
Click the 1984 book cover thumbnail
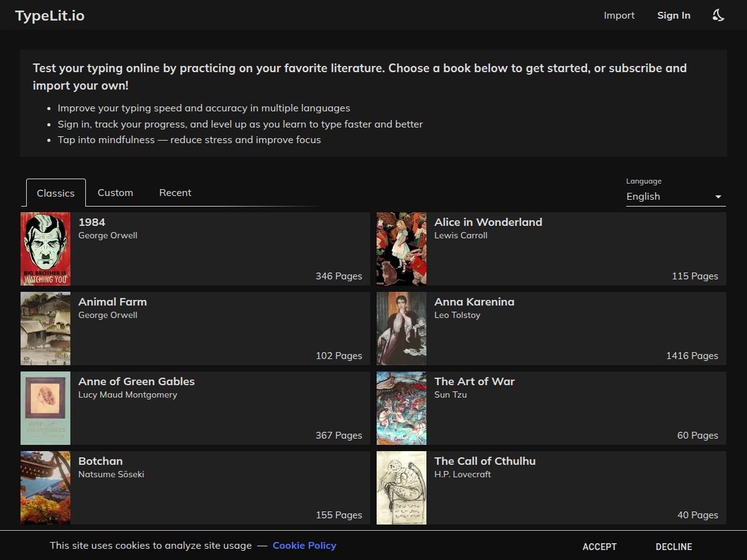pyautogui.click(x=45, y=249)
